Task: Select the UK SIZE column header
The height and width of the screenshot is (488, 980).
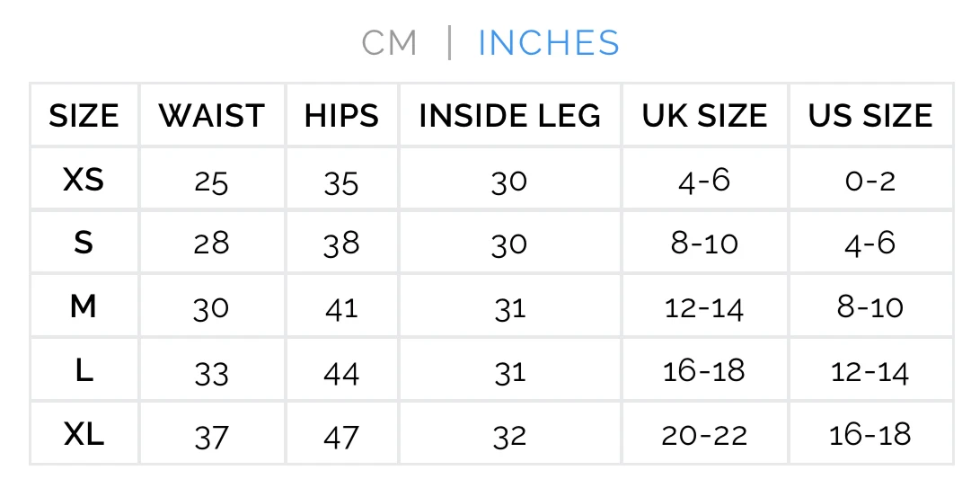Action: click(704, 116)
